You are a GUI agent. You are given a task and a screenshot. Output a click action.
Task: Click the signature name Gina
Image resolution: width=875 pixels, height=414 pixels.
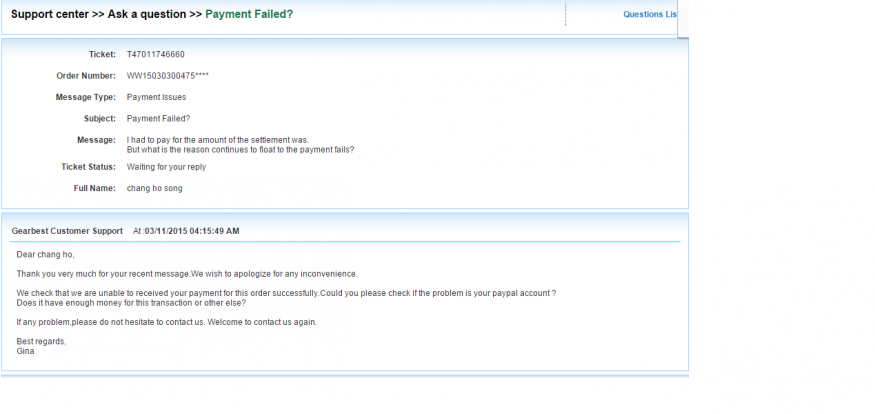click(x=26, y=351)
